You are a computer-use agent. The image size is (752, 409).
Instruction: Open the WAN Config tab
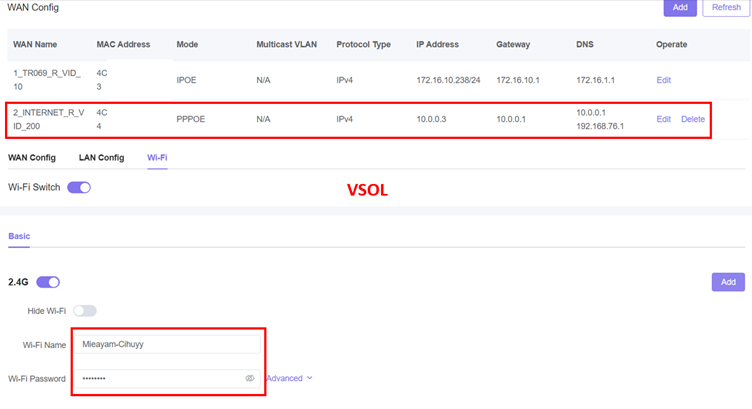[x=32, y=158]
